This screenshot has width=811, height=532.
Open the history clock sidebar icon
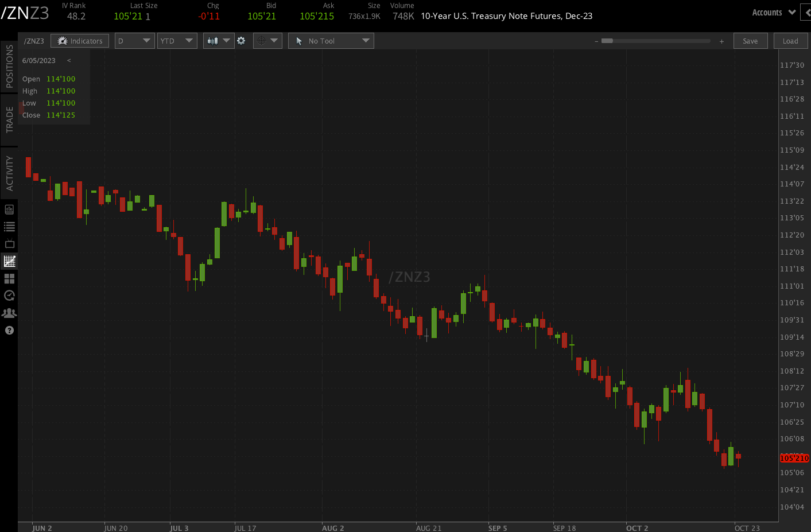(x=9, y=296)
